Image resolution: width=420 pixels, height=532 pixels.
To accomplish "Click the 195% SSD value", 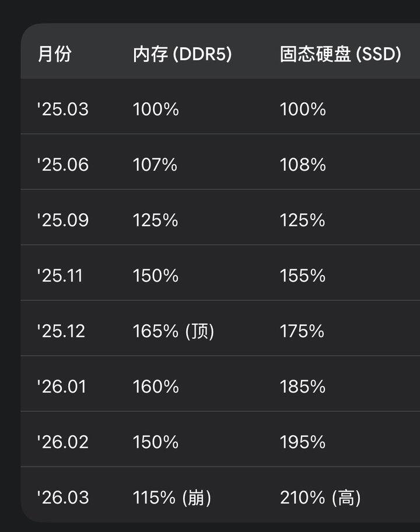I will coord(302,442).
